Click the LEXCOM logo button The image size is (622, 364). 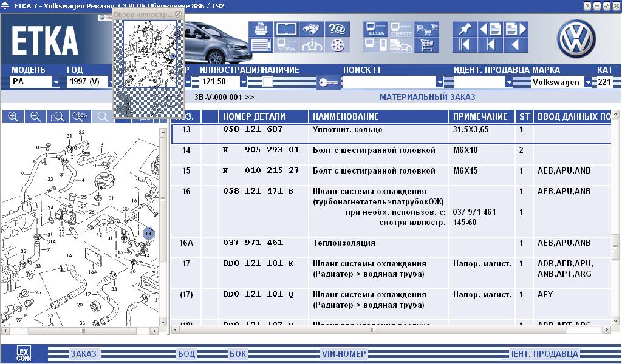[24, 354]
